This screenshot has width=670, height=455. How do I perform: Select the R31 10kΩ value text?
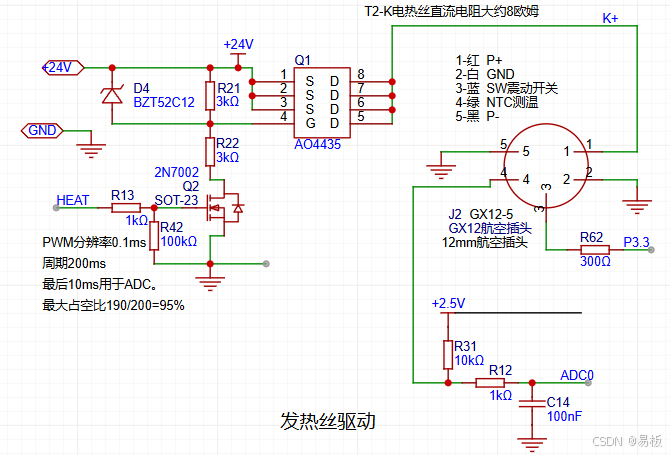click(469, 361)
